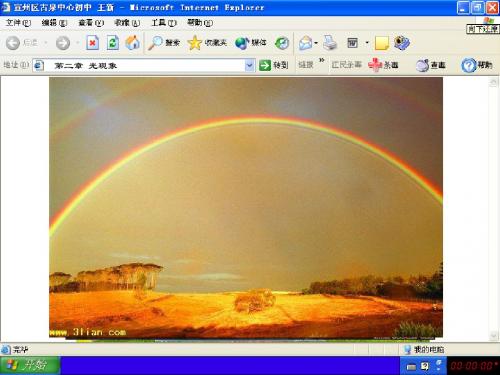The width and height of the screenshot is (500, 375).
Task: Open the Windows Start button
Action: click(30, 366)
